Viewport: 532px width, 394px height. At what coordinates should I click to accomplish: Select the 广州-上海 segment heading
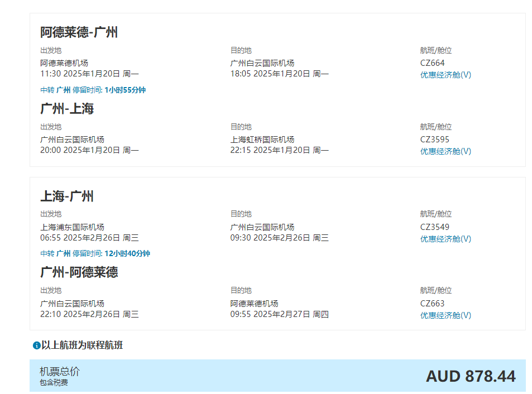[x=67, y=109]
